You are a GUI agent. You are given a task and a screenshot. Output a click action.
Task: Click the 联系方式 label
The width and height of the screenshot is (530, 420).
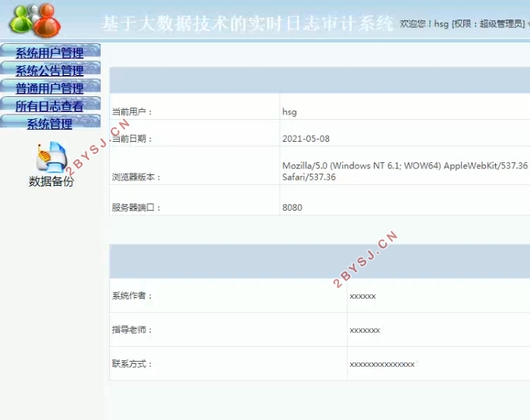[x=132, y=364]
